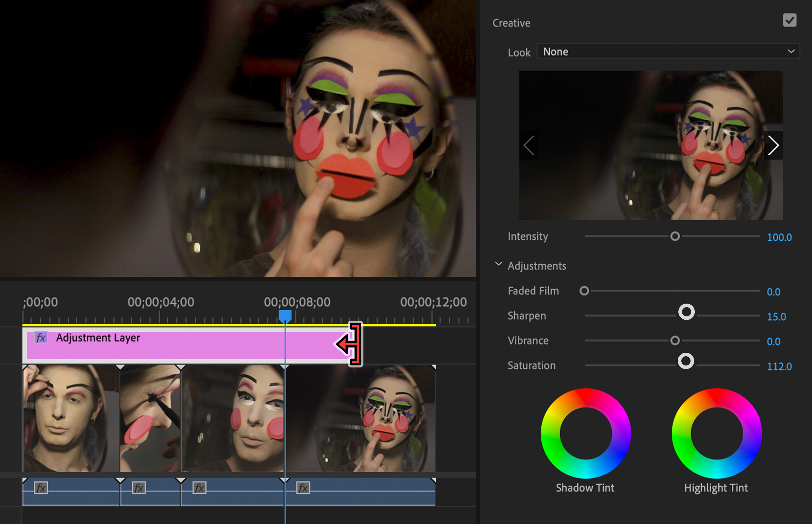Viewport: 812px width, 524px height.
Task: Click the blue playhead on the time ruler
Action: (x=285, y=315)
